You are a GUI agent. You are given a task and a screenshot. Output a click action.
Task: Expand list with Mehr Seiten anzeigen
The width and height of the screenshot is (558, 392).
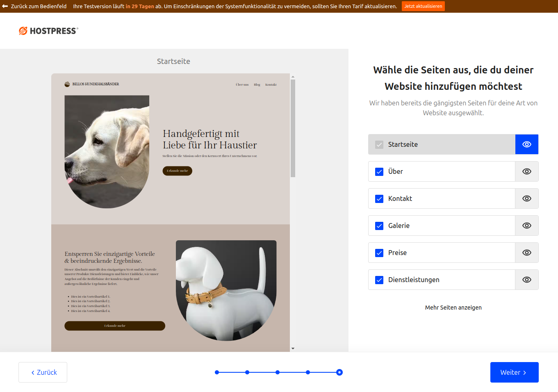point(453,308)
